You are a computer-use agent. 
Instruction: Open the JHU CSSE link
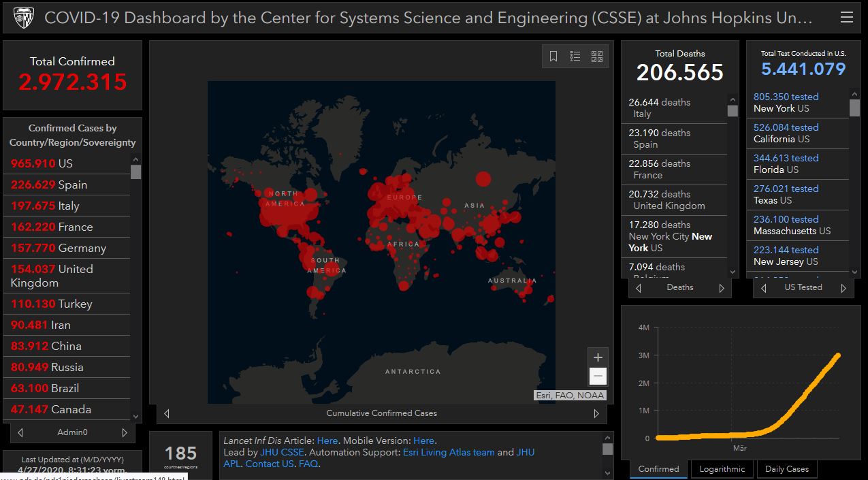coord(282,452)
